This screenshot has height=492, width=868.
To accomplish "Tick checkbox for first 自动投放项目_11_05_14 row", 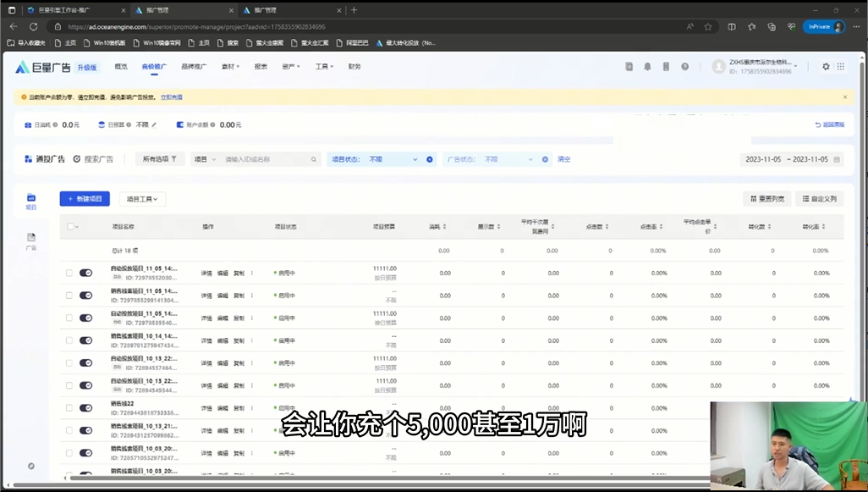I will click(69, 274).
